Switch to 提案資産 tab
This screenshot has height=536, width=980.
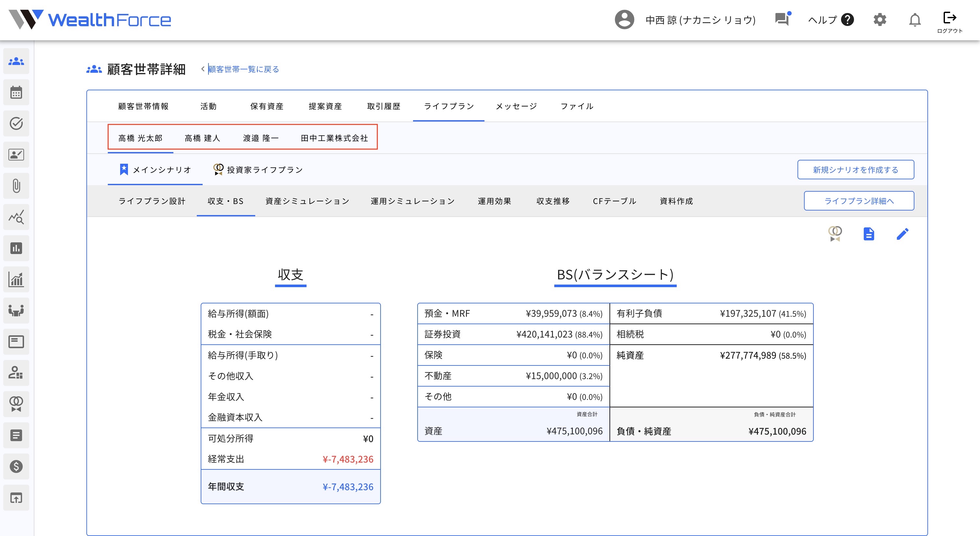point(325,106)
